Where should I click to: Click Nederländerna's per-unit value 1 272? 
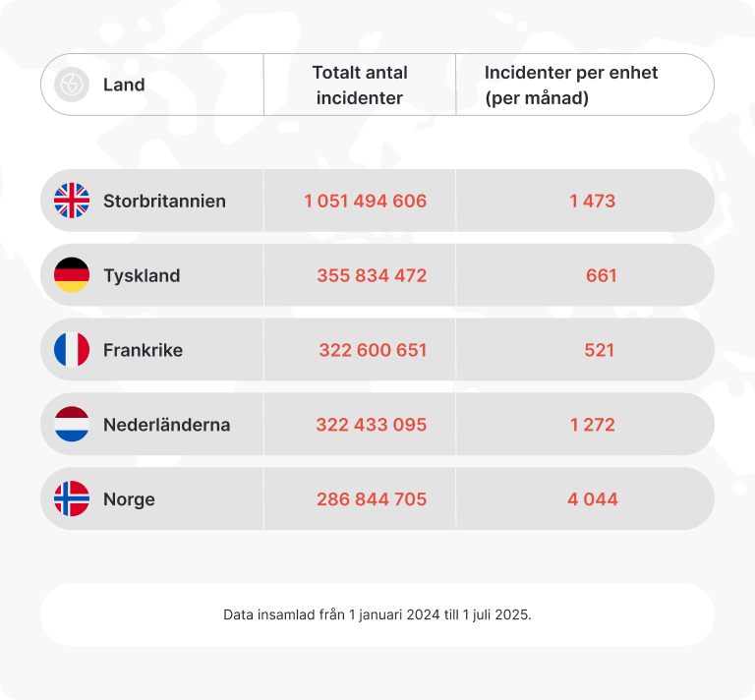592,425
